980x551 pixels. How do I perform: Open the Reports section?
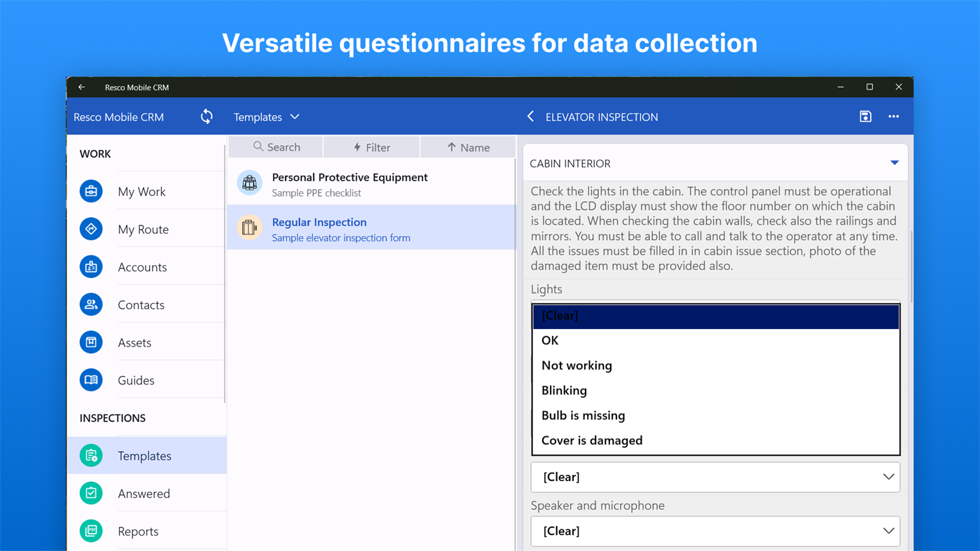click(138, 531)
